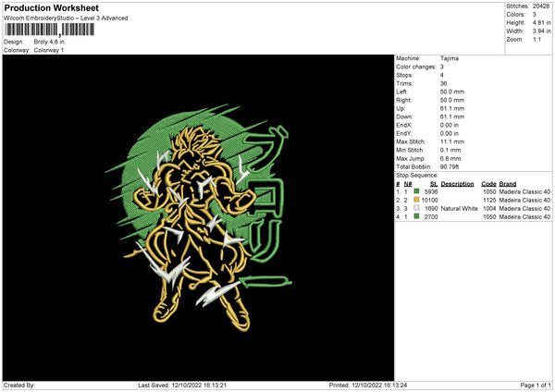Viewport: 555px width, 392px height.
Task: Click the 'Description' column header
Action: click(457, 184)
